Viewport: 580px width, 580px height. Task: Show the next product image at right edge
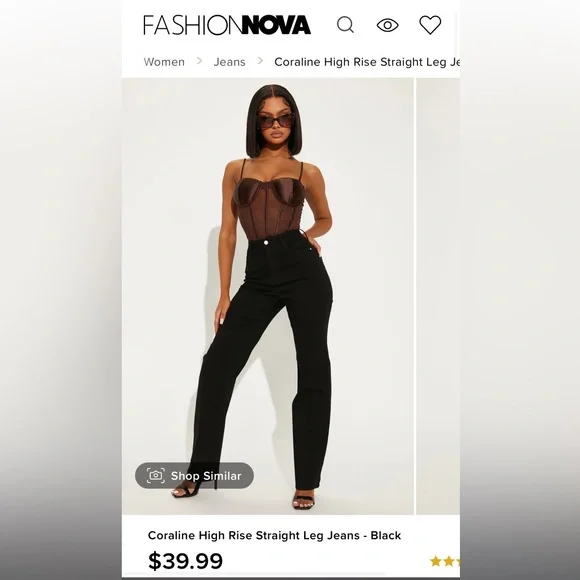(438, 296)
